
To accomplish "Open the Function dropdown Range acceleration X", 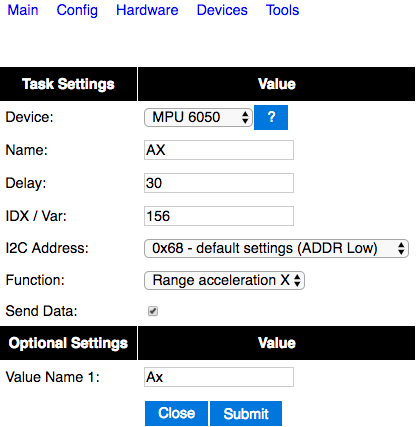I will point(224,280).
